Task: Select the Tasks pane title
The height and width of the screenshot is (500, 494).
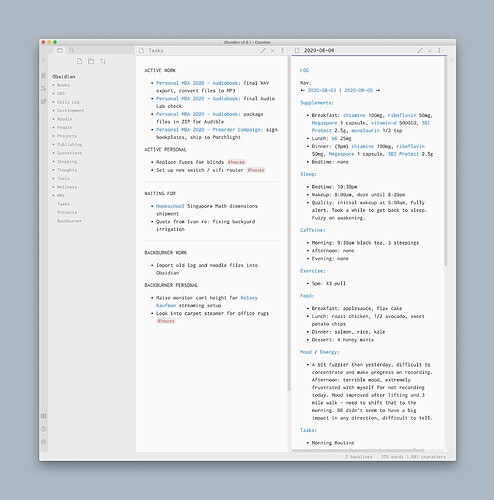Action: click(x=156, y=50)
